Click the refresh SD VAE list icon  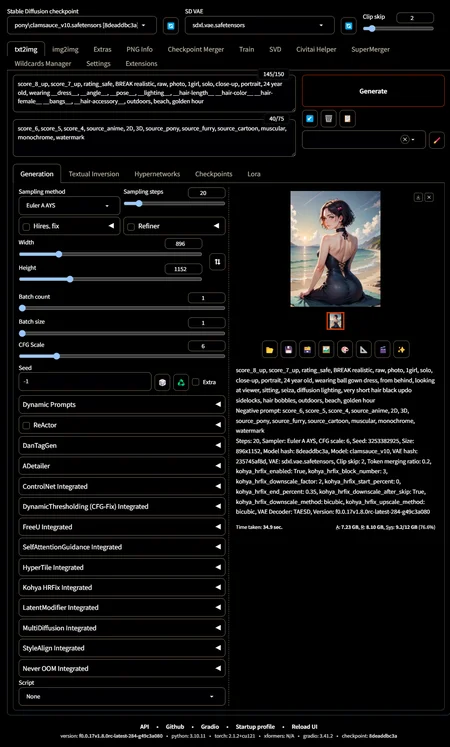pyautogui.click(x=349, y=26)
